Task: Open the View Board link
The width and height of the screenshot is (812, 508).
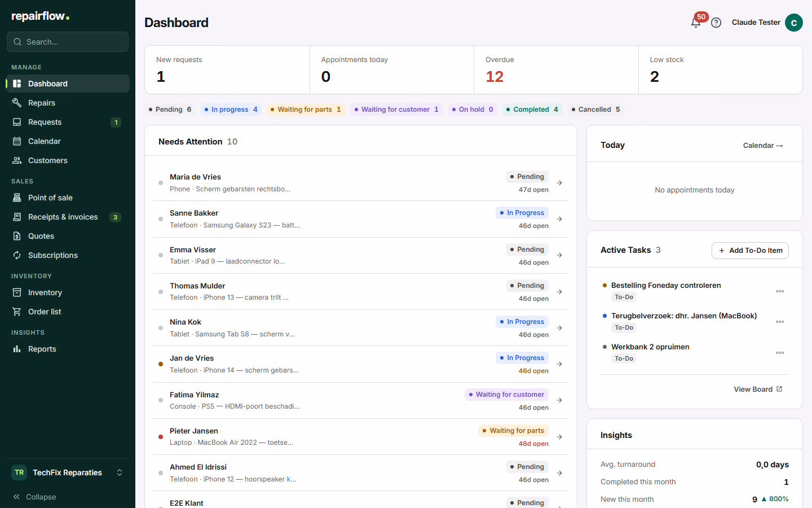Action: pyautogui.click(x=758, y=389)
